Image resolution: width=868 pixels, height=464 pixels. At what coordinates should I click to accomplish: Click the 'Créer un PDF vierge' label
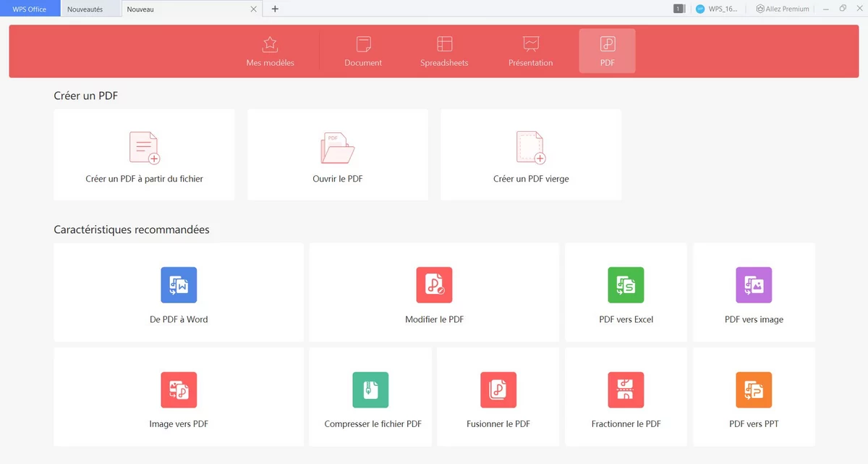(x=531, y=179)
